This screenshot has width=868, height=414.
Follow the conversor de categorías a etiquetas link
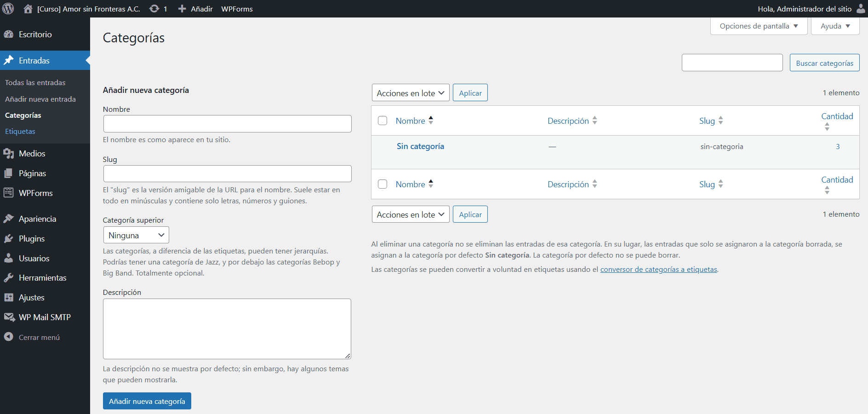[x=658, y=270]
